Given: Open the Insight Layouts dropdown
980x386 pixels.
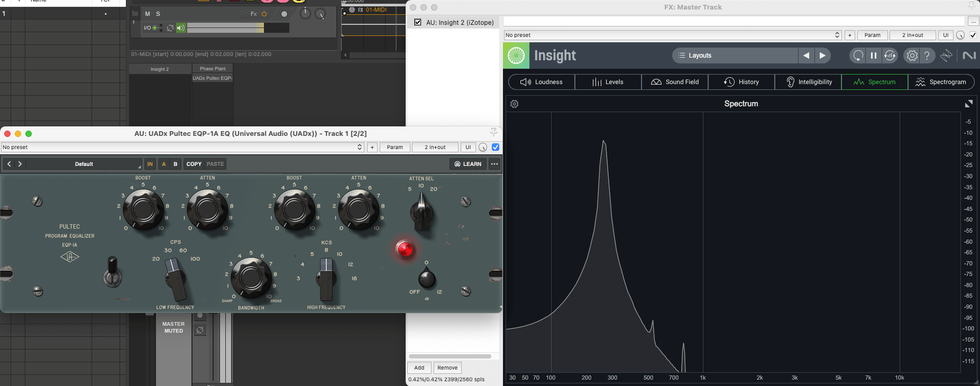Looking at the screenshot, I should [x=735, y=56].
